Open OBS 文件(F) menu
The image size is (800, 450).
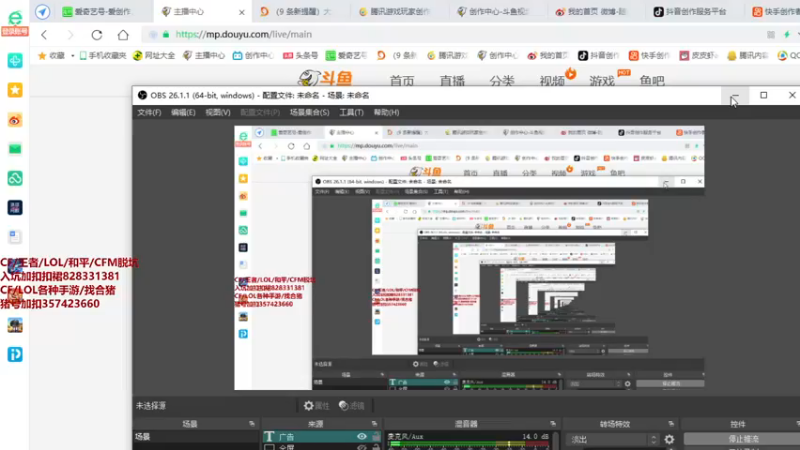tap(149, 112)
